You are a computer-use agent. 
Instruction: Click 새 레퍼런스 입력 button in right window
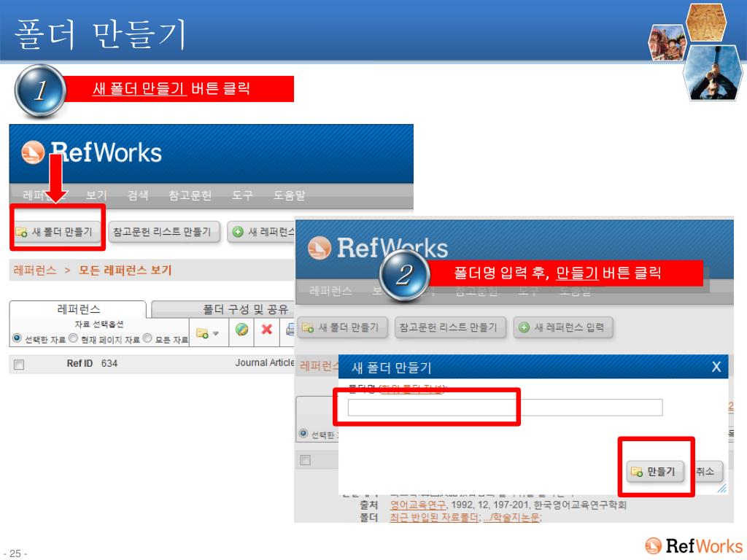pos(563,327)
